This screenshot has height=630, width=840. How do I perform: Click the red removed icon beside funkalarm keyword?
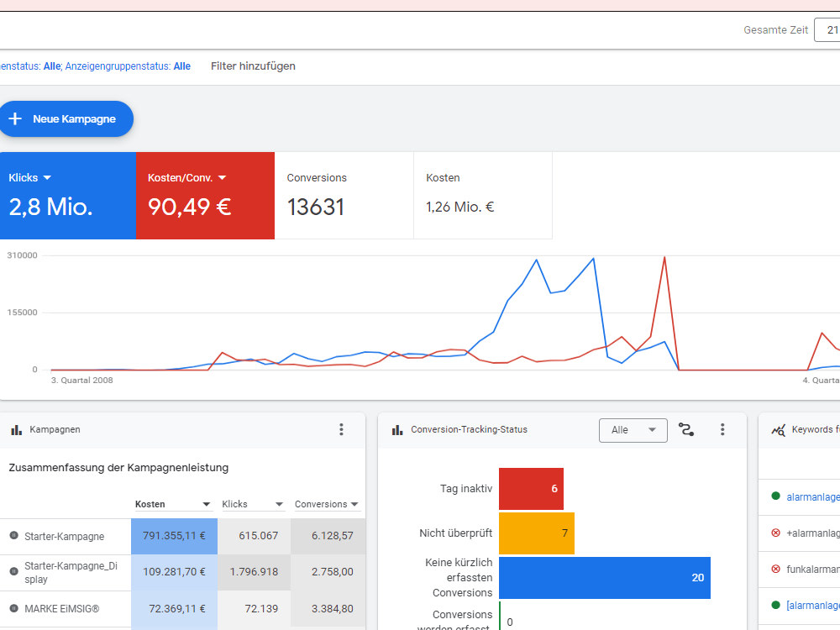[775, 569]
